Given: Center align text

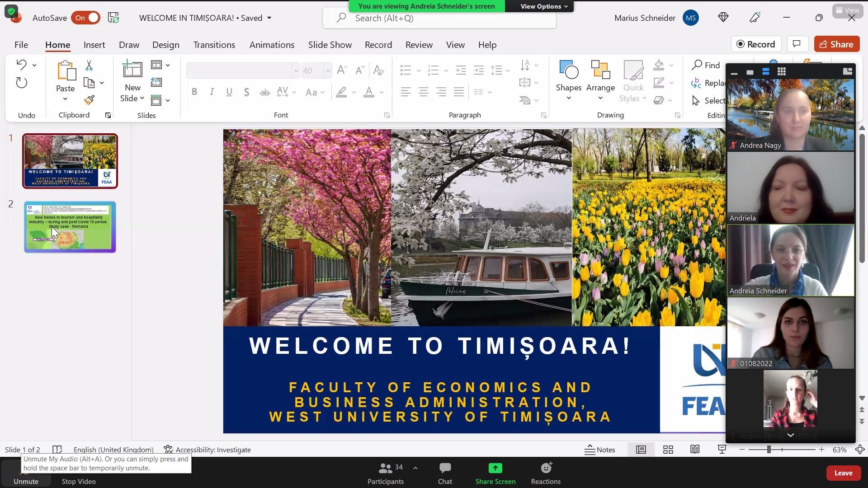Looking at the screenshot, I should coord(423,92).
